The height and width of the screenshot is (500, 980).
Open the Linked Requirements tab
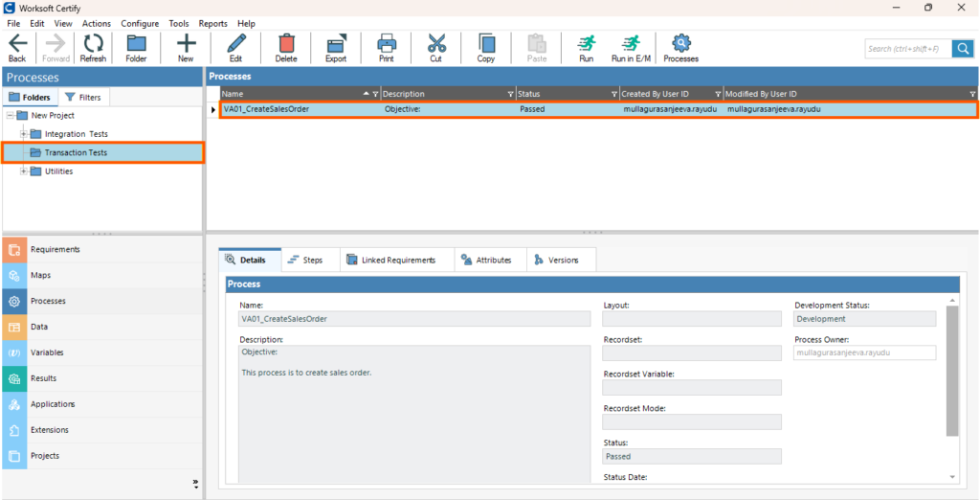[397, 261]
